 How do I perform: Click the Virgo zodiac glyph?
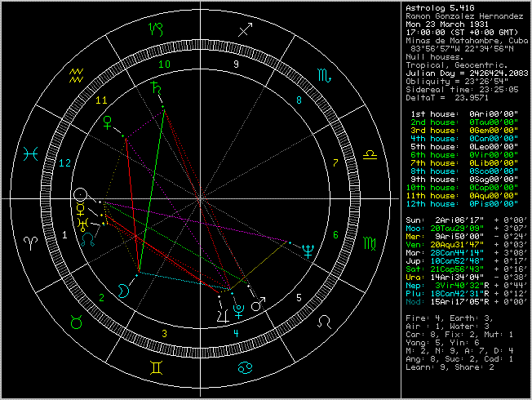(370, 243)
